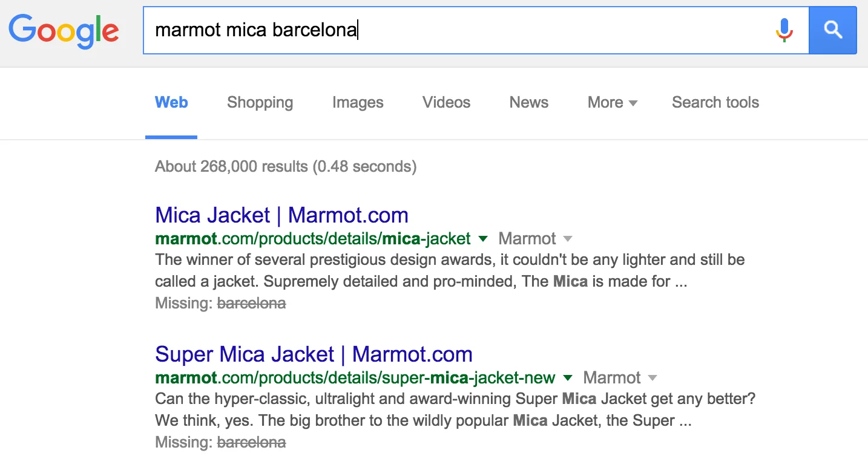Image resolution: width=868 pixels, height=456 pixels.
Task: Click crossed-out 'barcelona' under first result
Action: tap(251, 303)
